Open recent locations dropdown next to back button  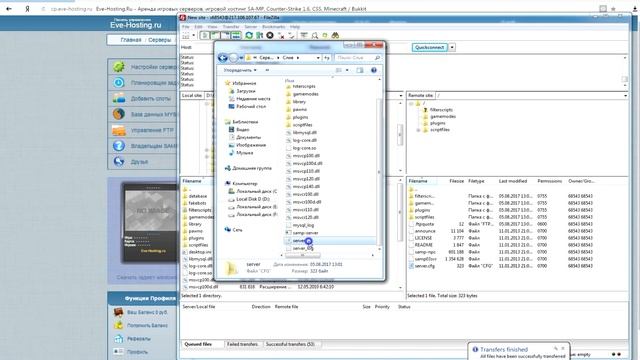point(241,58)
